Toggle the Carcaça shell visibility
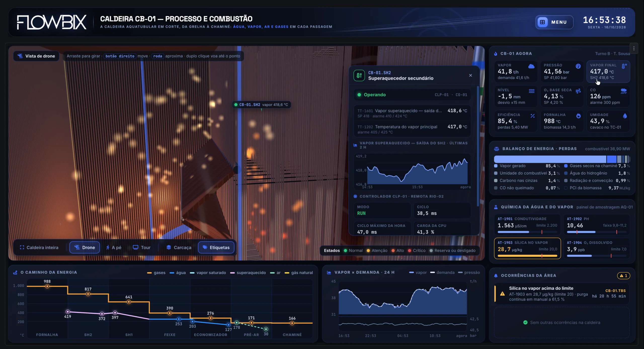Viewport: 644px width, 349px height. [179, 247]
